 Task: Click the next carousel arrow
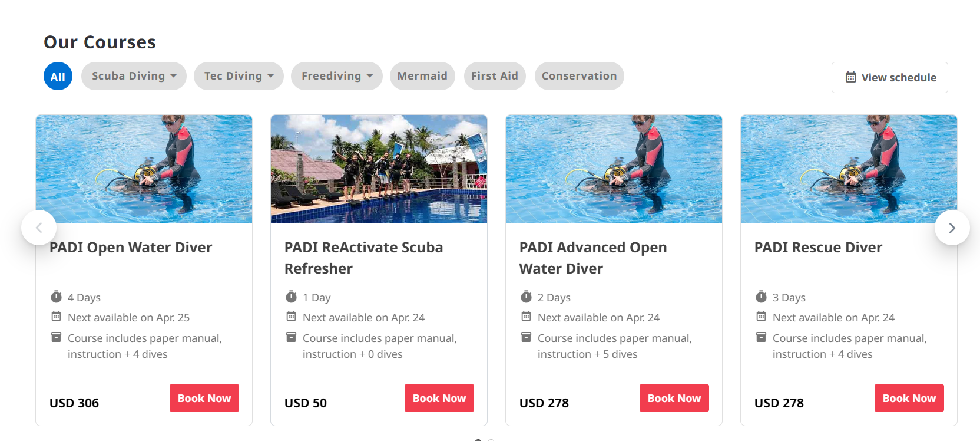(x=952, y=228)
